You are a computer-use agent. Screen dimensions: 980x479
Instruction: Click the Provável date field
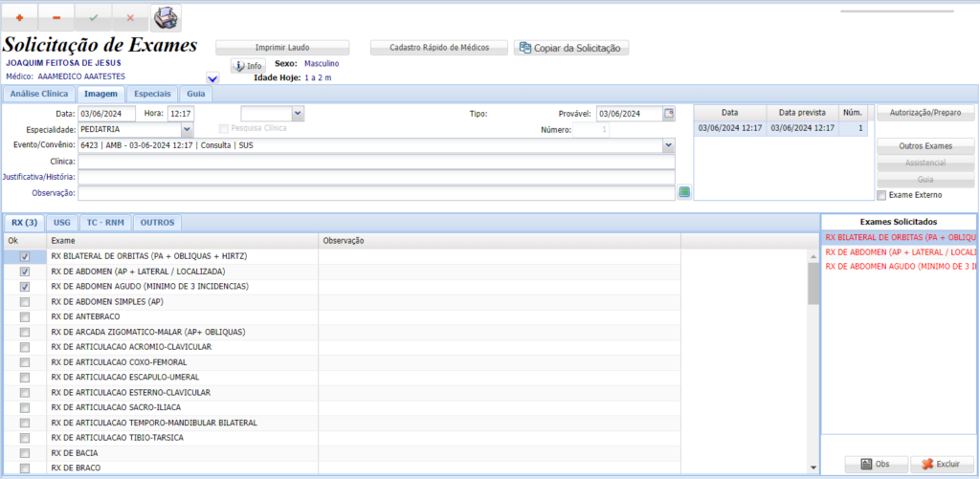click(x=630, y=114)
